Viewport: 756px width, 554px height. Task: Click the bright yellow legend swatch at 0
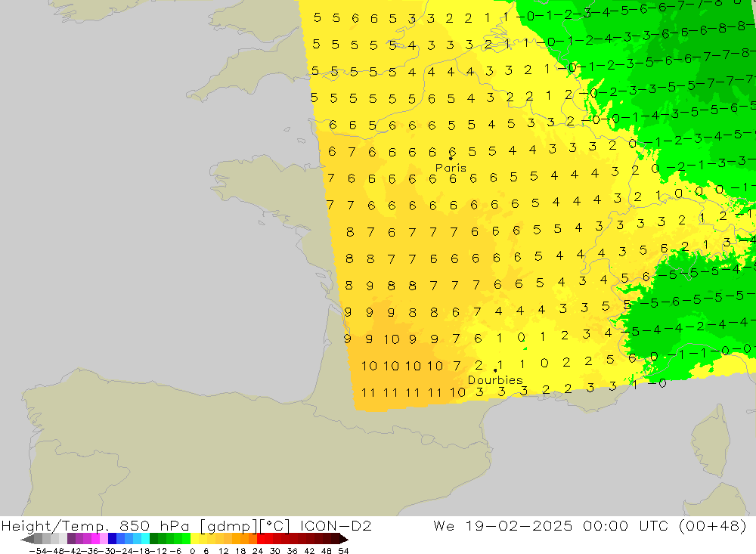coord(195,539)
